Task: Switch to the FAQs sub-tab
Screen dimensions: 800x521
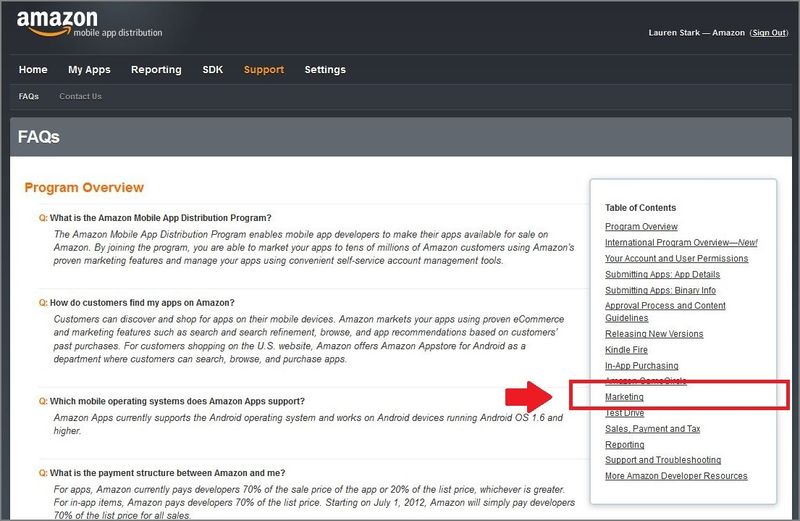Action: click(x=29, y=96)
